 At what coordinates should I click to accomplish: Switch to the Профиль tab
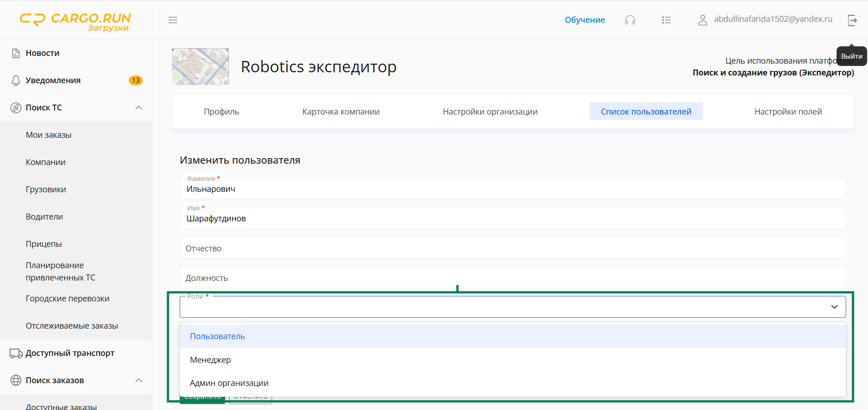pos(222,112)
